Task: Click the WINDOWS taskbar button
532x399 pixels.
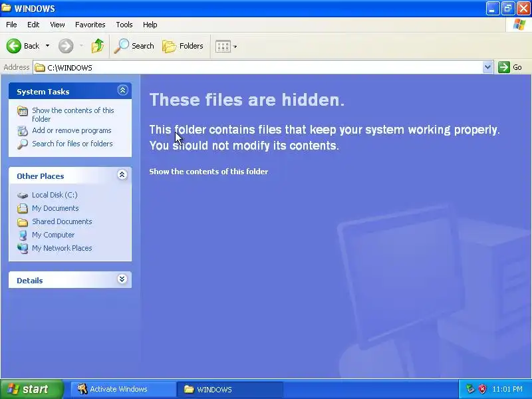Action: tap(229, 389)
